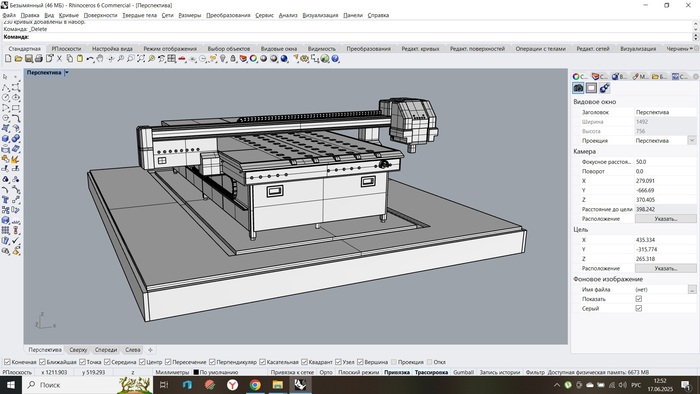Click the gear options icon on panel tabs
Screen dimensions: 700x394
pyautogui.click(x=695, y=77)
